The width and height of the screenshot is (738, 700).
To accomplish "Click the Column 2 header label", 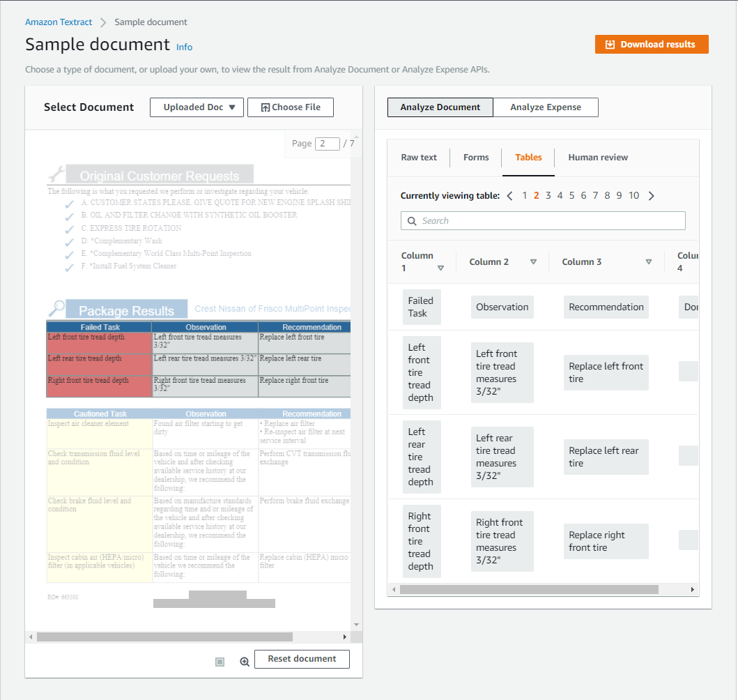I will point(489,261).
